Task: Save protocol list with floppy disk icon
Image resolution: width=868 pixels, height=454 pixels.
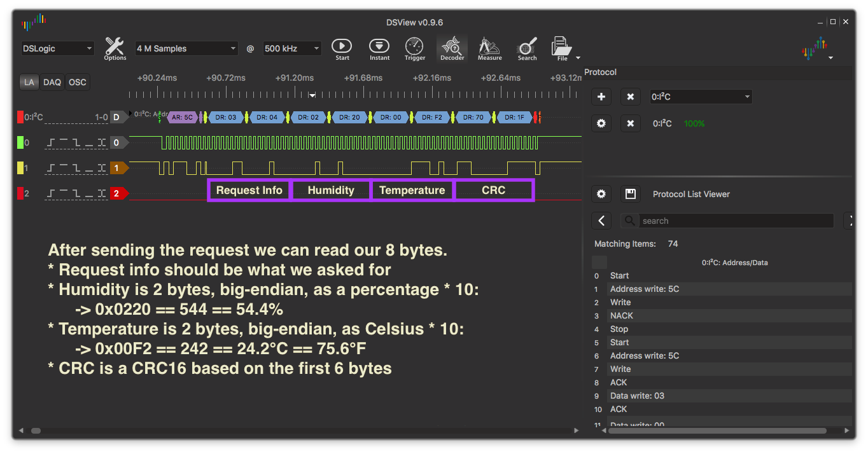Action: (x=631, y=194)
